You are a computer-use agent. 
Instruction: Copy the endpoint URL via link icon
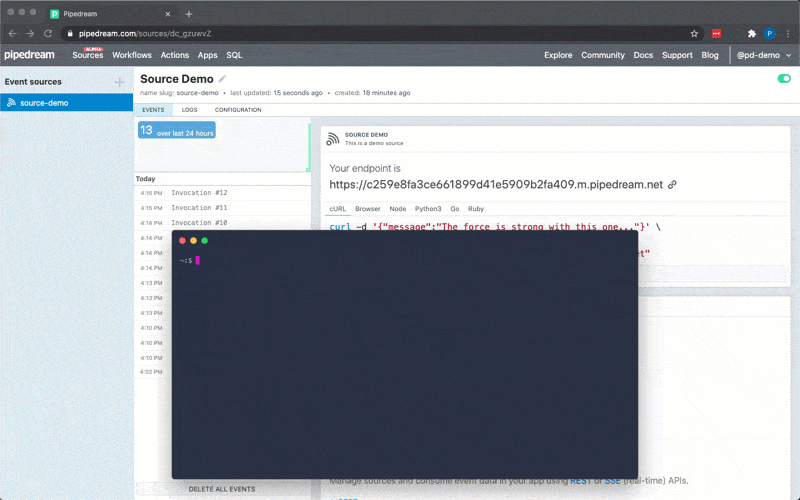pos(673,185)
